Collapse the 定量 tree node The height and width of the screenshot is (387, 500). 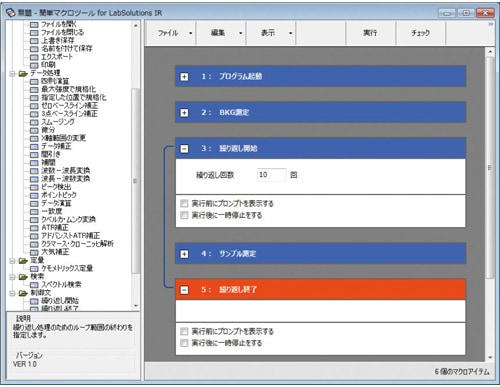(x=12, y=261)
